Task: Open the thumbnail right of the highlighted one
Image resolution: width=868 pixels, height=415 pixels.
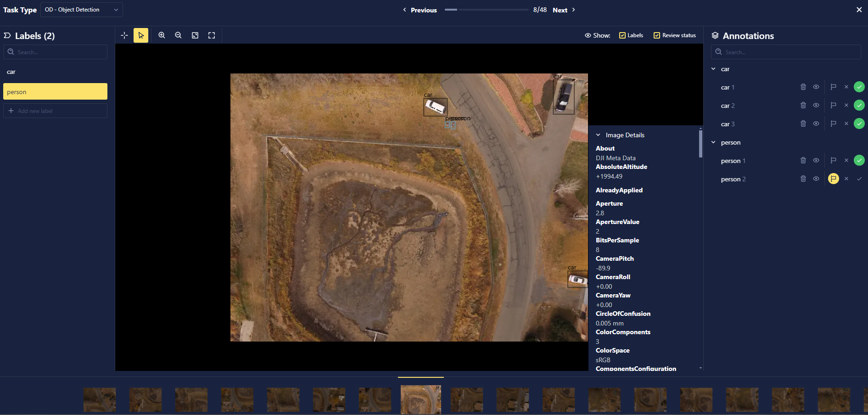Action: tap(467, 399)
